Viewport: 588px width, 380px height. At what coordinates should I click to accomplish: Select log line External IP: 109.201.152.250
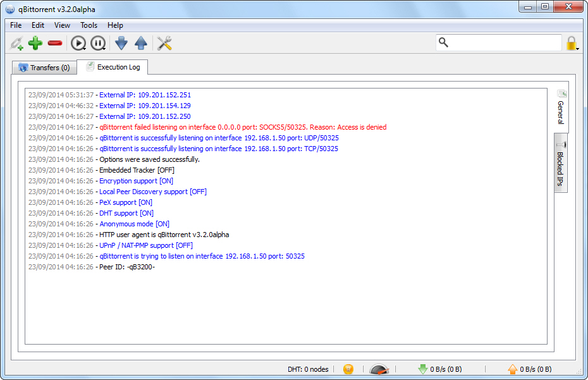pos(109,116)
